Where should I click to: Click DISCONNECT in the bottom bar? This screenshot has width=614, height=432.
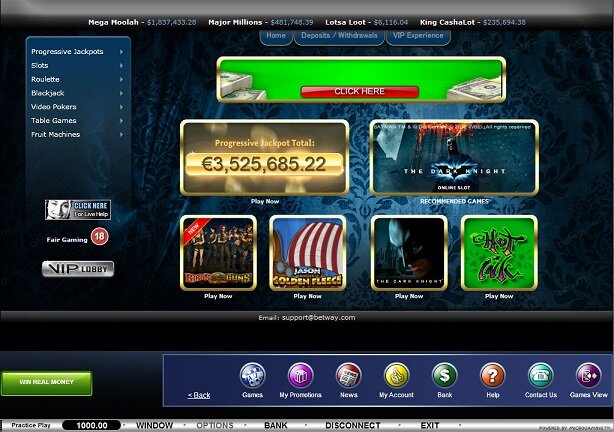pos(353,425)
